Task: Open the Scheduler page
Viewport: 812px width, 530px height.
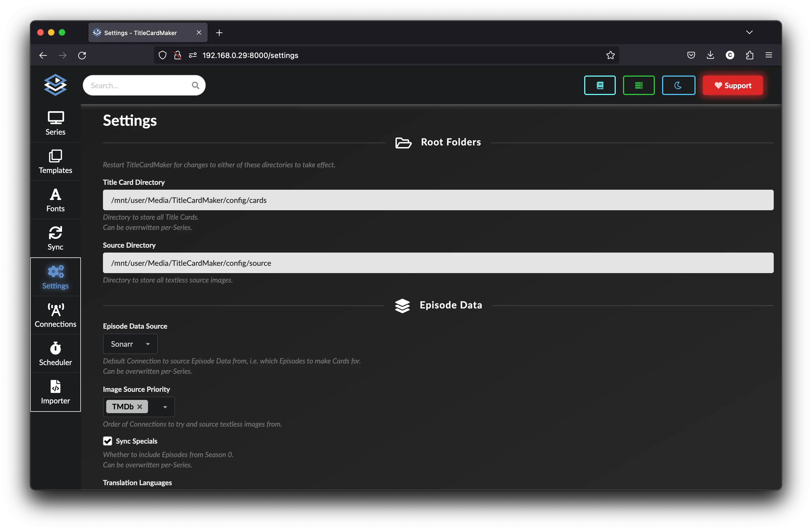Action: (55, 354)
